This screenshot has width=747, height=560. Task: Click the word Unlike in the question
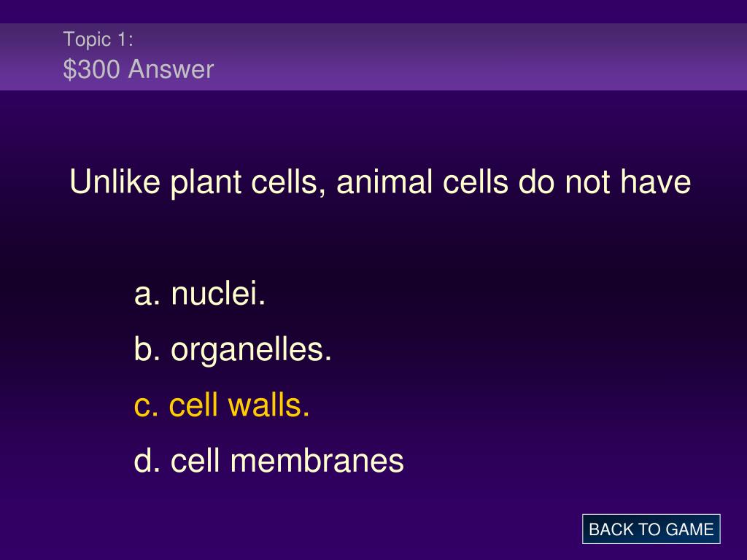[115, 182]
